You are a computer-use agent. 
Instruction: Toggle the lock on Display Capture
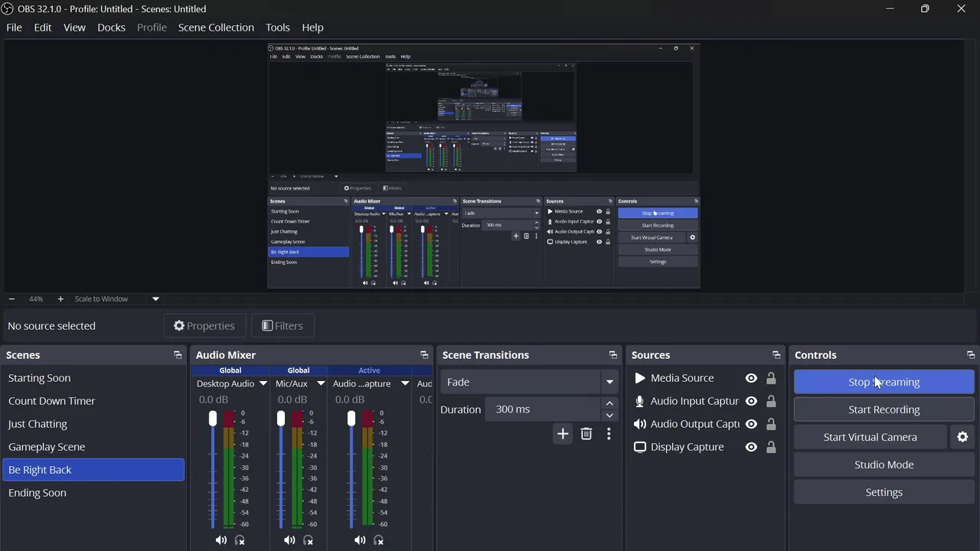[x=771, y=447]
